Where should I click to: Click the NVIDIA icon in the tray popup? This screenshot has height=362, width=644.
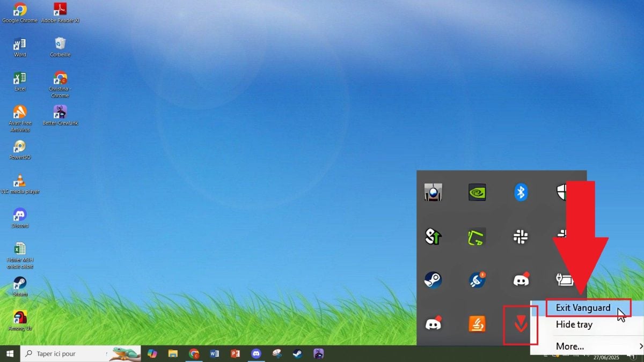coord(477,192)
